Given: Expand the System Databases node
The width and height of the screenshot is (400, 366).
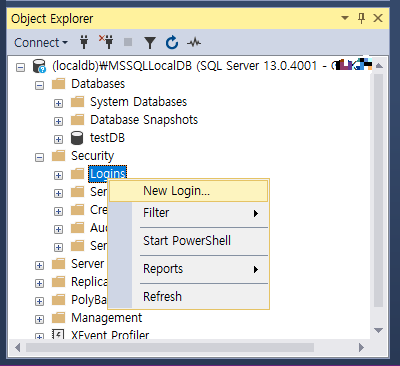Looking at the screenshot, I should point(58,104).
